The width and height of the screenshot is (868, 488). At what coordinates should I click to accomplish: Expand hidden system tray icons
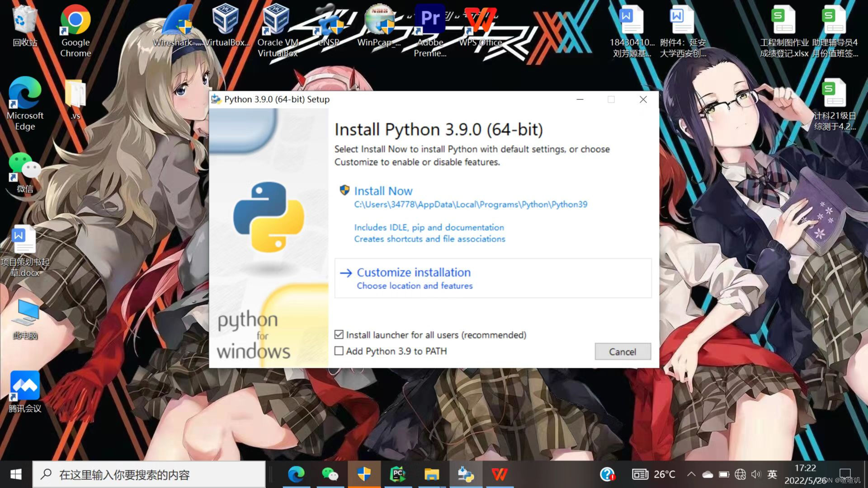click(x=691, y=474)
